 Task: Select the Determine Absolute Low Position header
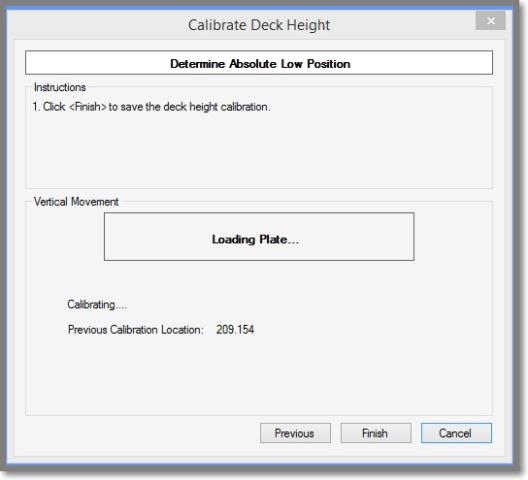click(259, 63)
